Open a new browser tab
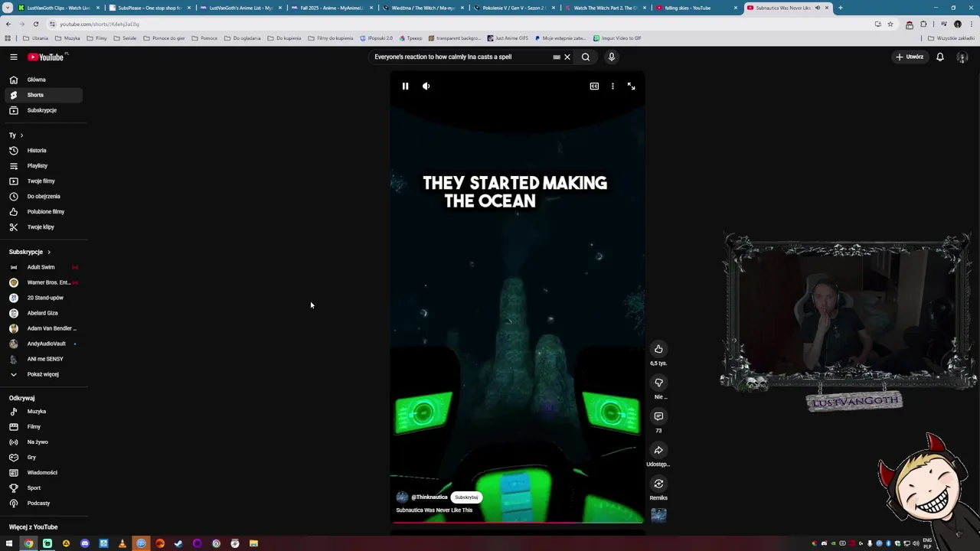 click(x=840, y=8)
